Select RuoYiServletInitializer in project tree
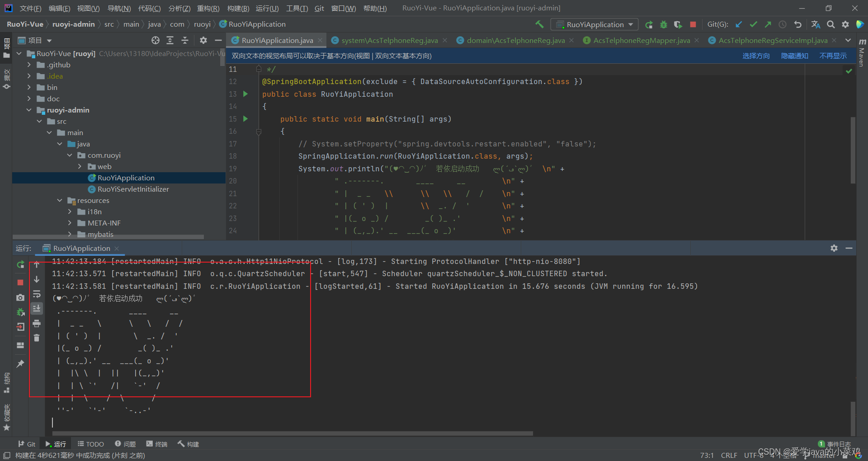 [x=133, y=189]
